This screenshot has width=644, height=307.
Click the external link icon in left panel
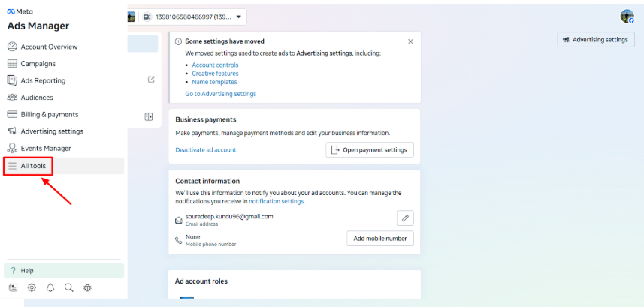coord(151,80)
